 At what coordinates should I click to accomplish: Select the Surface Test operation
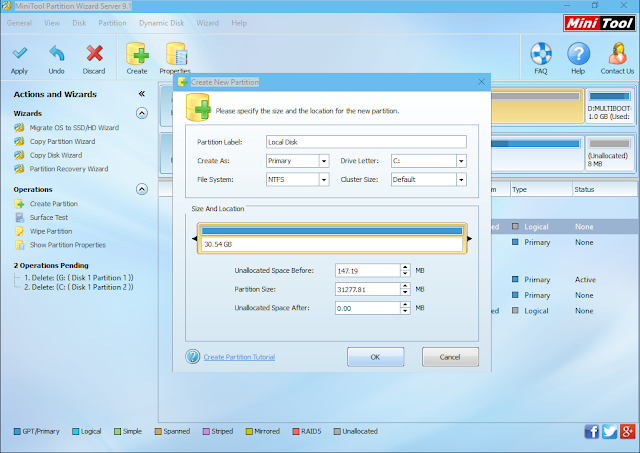click(49, 218)
